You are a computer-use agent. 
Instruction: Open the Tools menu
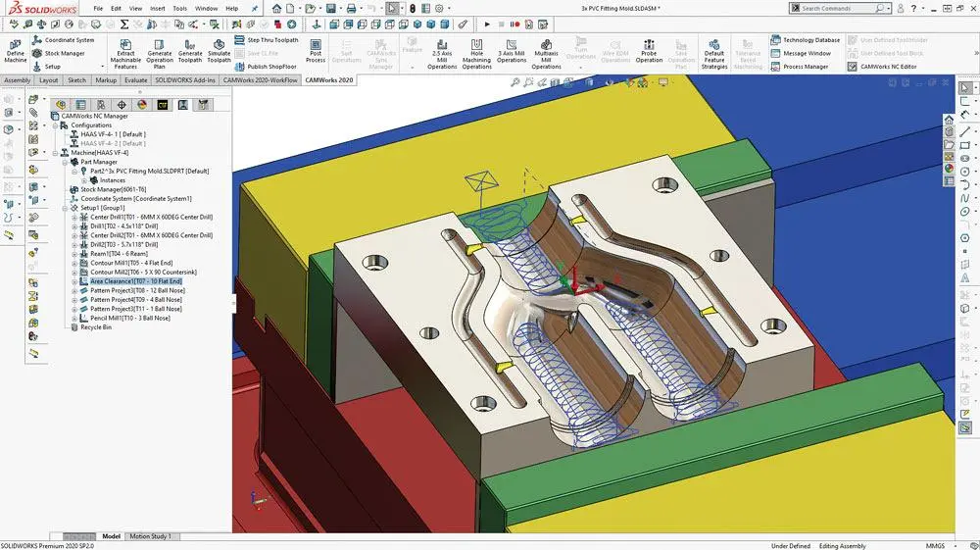(180, 9)
